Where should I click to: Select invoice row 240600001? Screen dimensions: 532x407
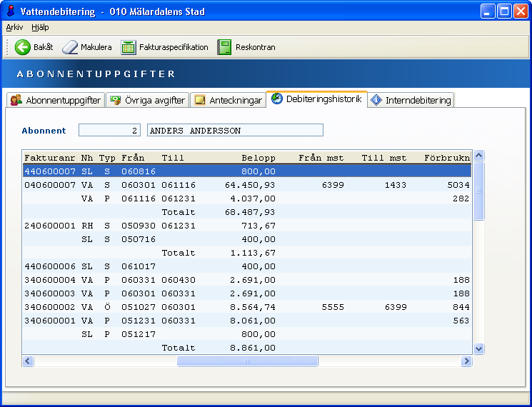247,226
